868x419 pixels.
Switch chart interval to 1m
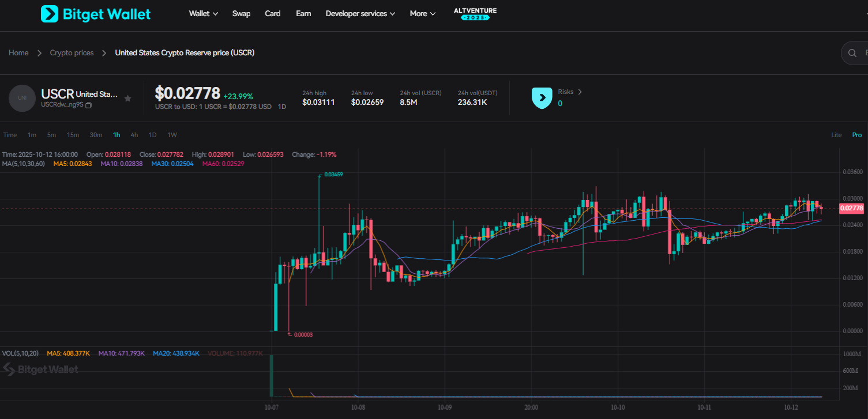coord(32,135)
